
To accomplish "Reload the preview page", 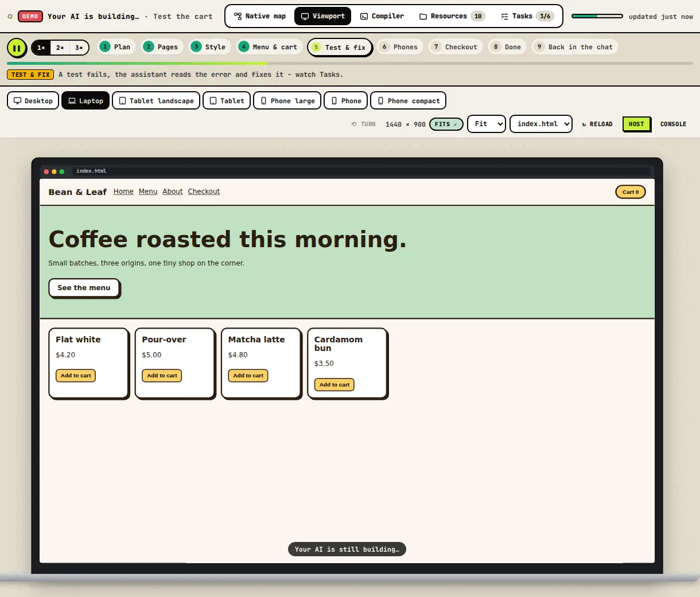I will click(x=597, y=124).
